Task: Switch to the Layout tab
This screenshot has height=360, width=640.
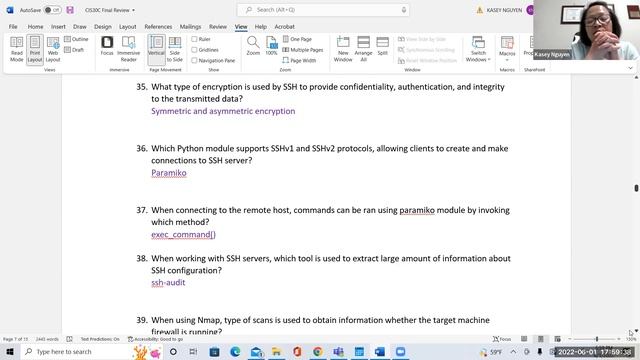Action: (127, 27)
